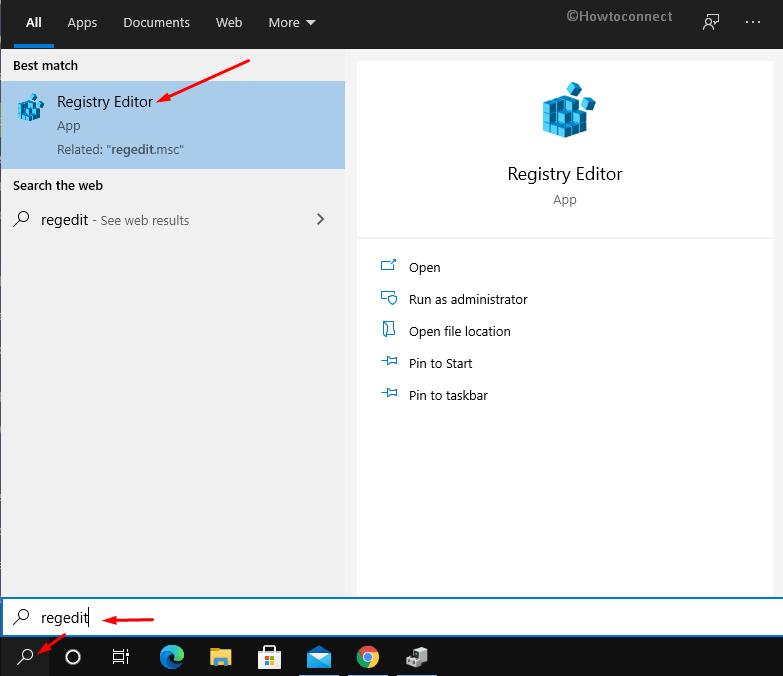Click the search box containing regedit

pyautogui.click(x=392, y=617)
